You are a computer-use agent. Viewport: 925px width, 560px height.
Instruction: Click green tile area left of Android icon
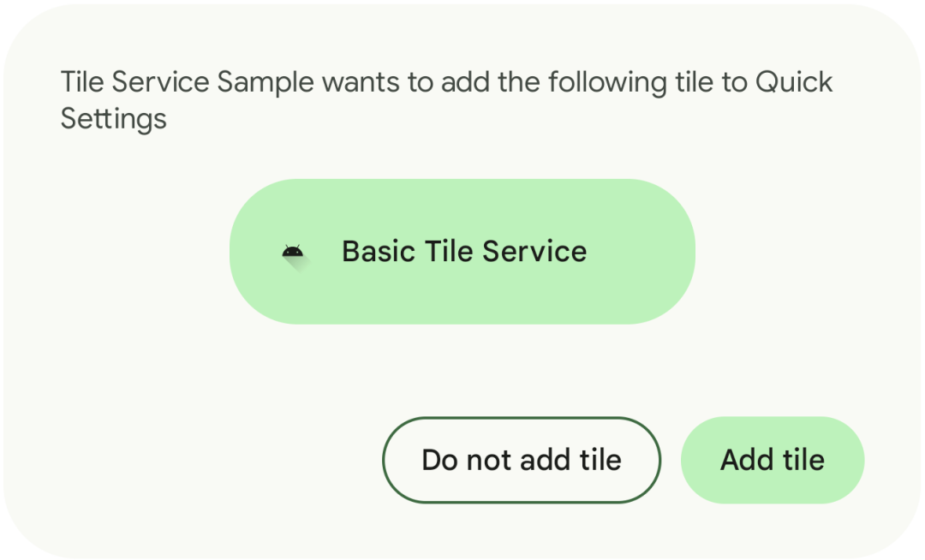(x=254, y=252)
